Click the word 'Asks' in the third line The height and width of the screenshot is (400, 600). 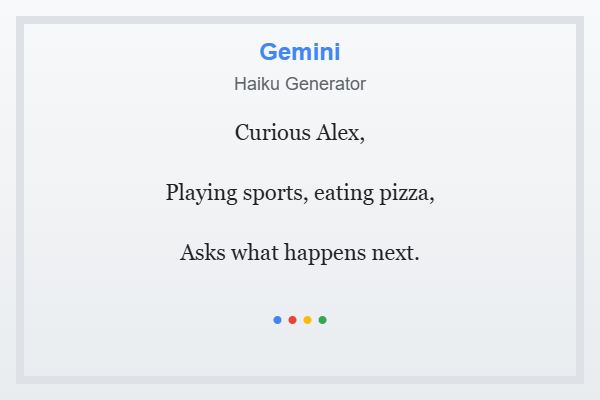(x=202, y=253)
